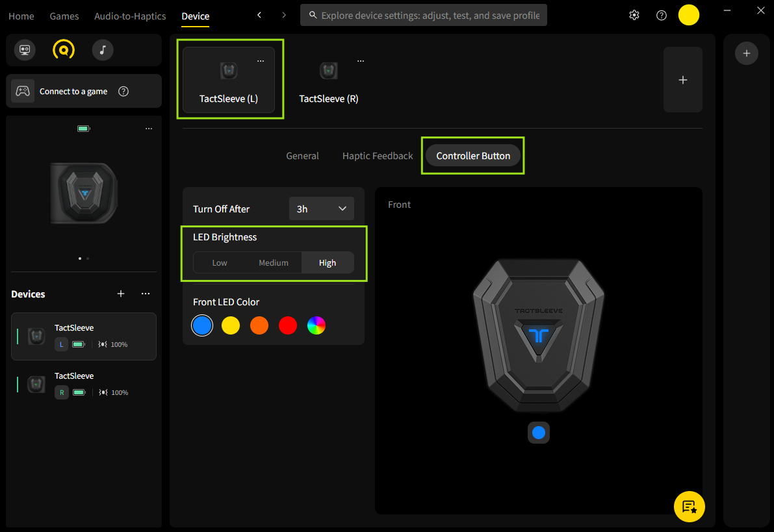Image resolution: width=774 pixels, height=532 pixels.
Task: Set LED Brightness to Medium
Action: (x=274, y=262)
